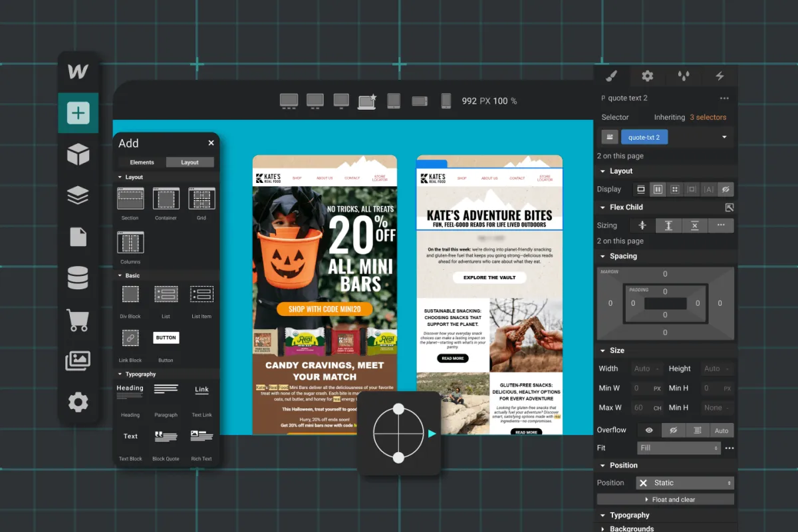Click the 3 selectors inheriting link

(708, 117)
